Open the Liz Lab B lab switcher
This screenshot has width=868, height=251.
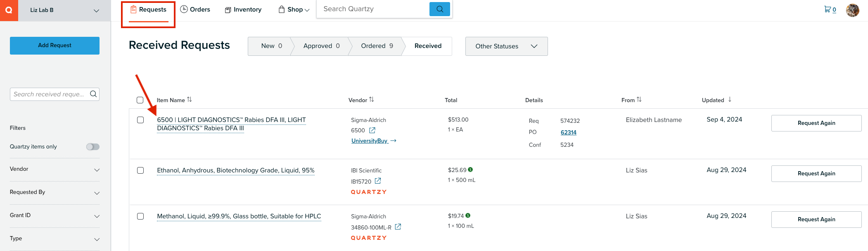click(x=64, y=10)
